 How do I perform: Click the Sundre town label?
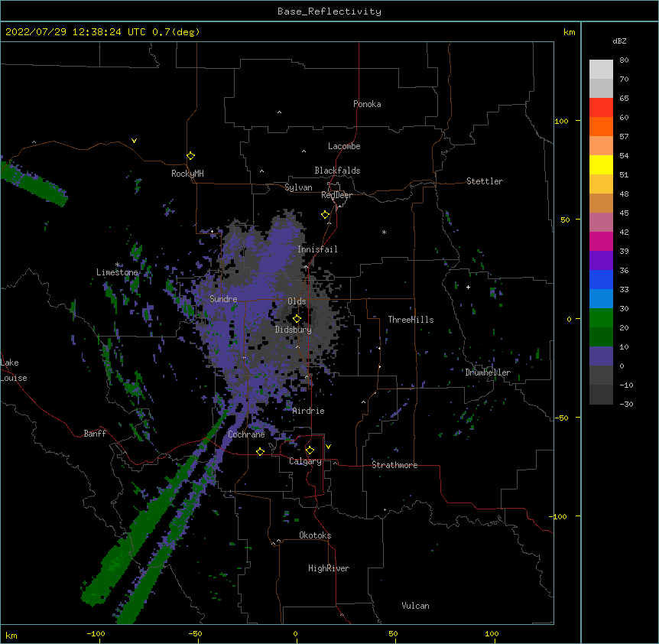223,299
